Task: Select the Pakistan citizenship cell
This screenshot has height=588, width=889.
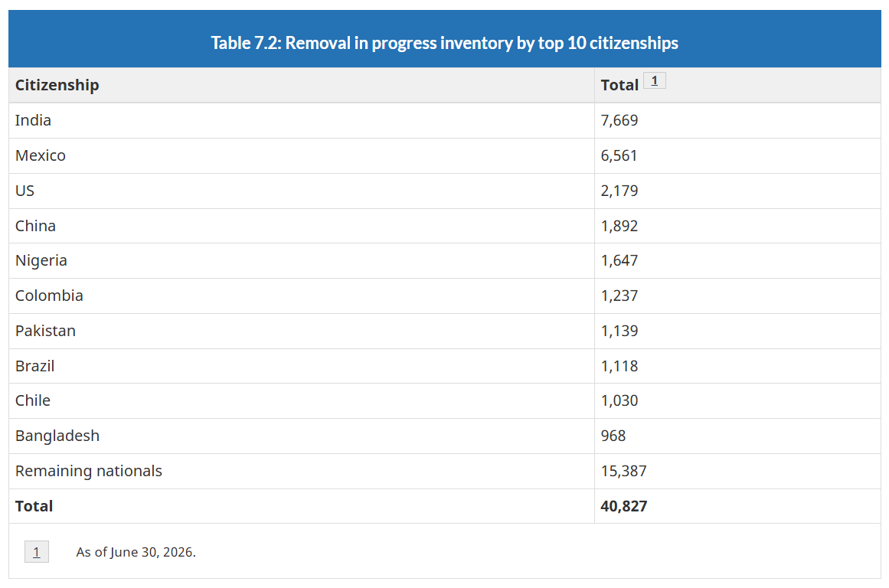Action: coord(302,332)
